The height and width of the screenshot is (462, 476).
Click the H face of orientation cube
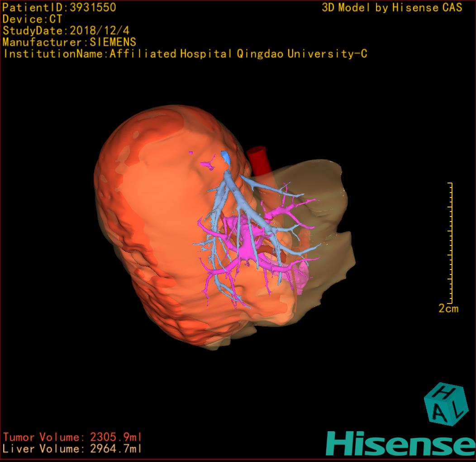pos(444,392)
